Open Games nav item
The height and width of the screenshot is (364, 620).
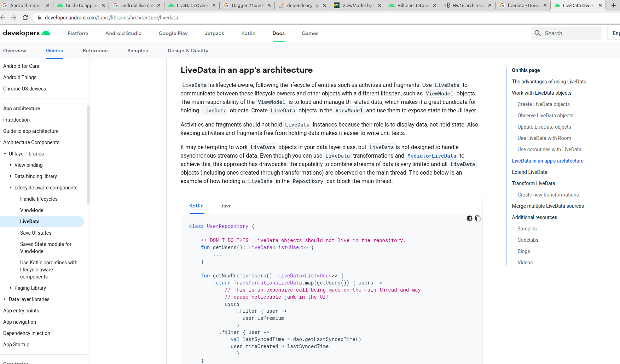310,33
